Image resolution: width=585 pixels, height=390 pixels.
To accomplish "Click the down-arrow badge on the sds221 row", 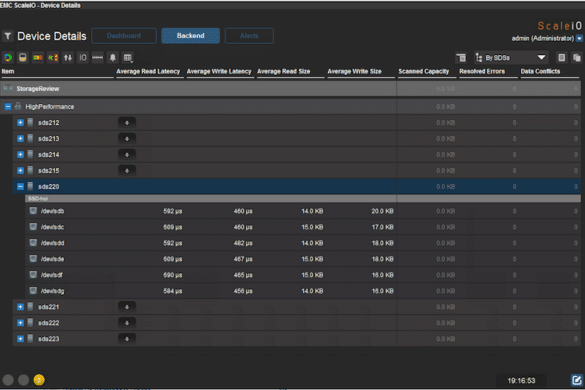I will pyautogui.click(x=127, y=307).
